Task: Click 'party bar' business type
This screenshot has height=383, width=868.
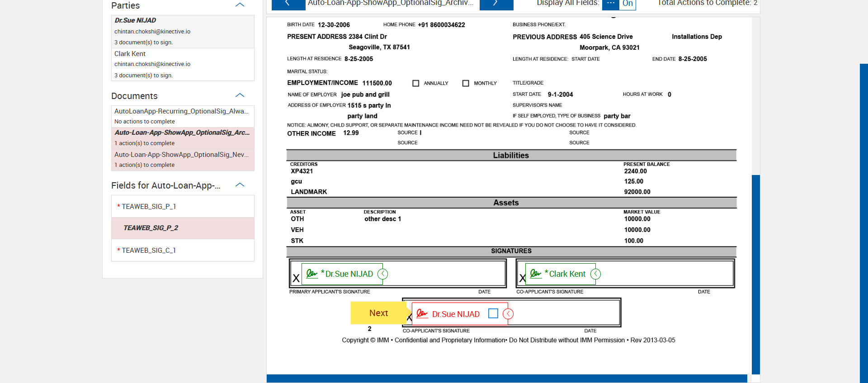Action: point(617,116)
